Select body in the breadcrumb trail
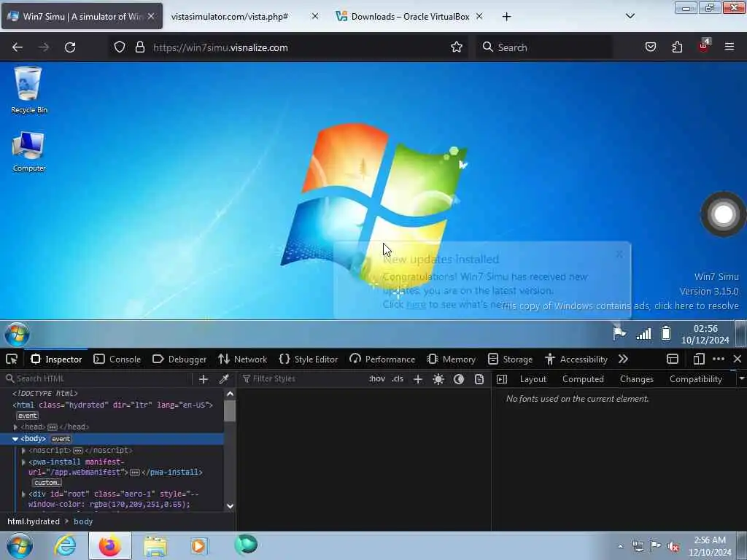The height and width of the screenshot is (560, 747). click(x=83, y=521)
